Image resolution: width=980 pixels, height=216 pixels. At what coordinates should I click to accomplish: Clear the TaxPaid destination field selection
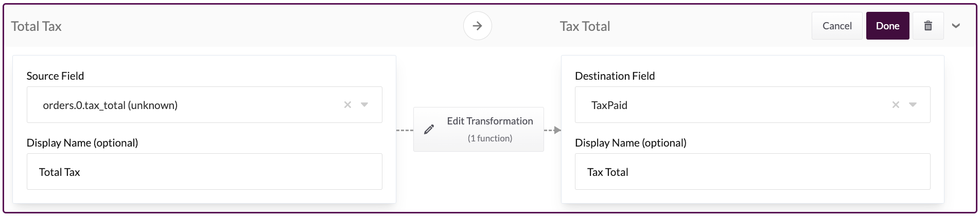(896, 105)
